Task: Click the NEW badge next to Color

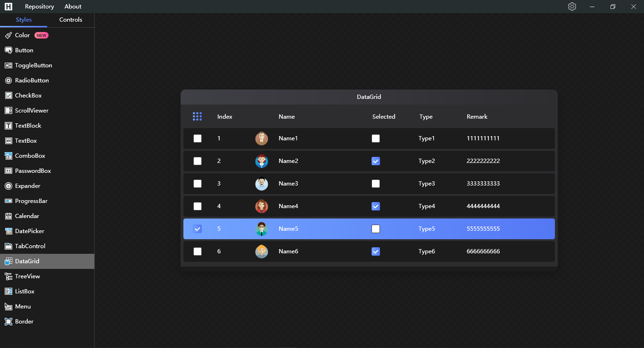Action: point(41,35)
